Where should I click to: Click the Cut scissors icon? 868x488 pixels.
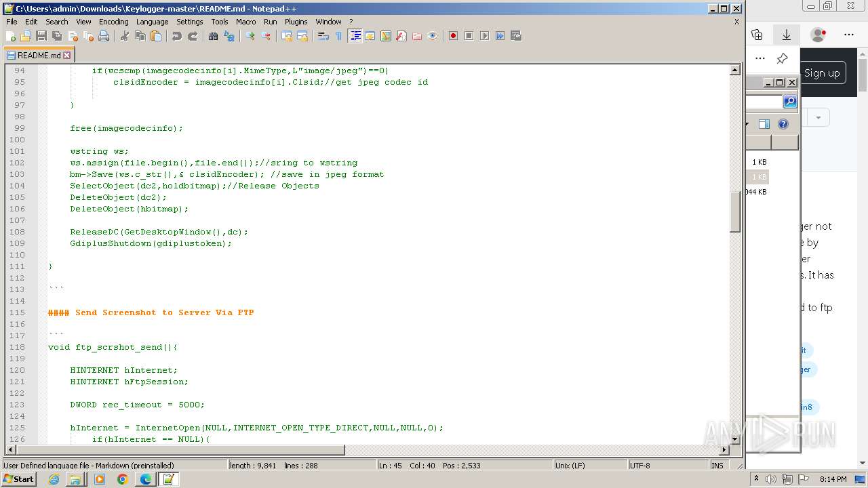125,36
